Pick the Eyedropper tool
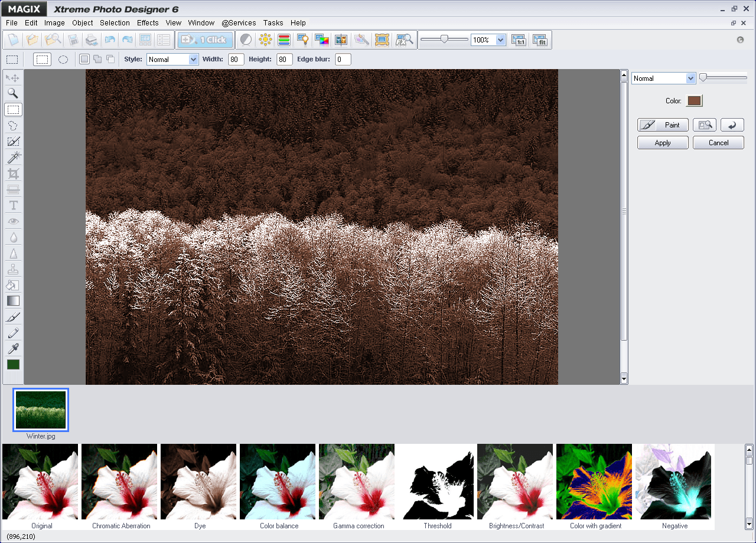Image resolution: width=756 pixels, height=543 pixels. (x=13, y=349)
